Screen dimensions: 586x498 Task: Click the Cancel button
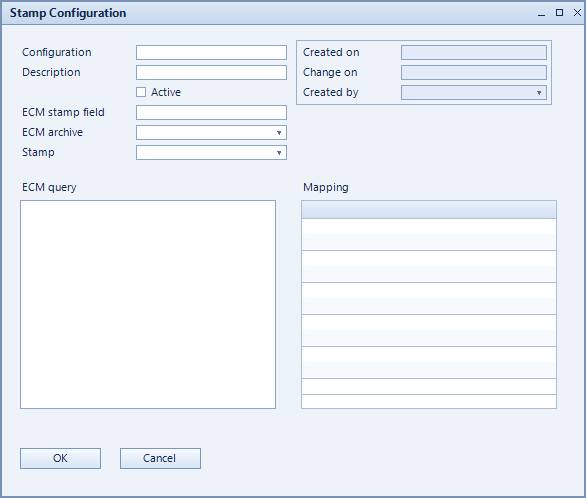160,458
